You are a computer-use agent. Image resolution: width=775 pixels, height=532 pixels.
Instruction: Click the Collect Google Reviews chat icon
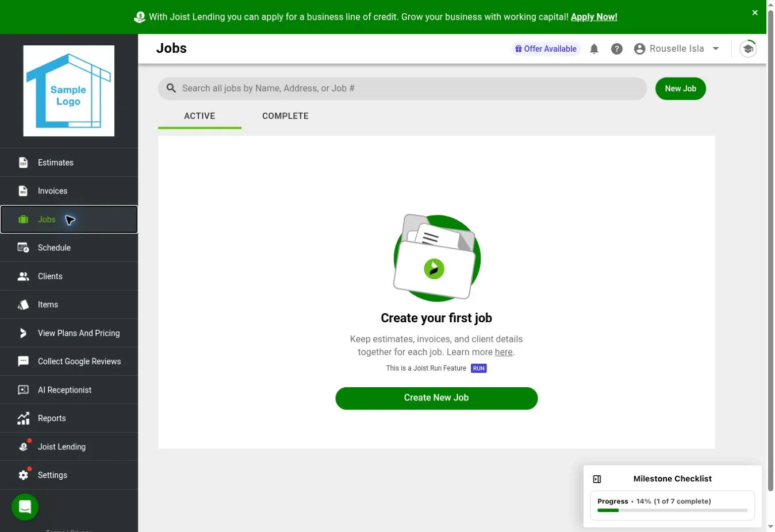coord(23,361)
